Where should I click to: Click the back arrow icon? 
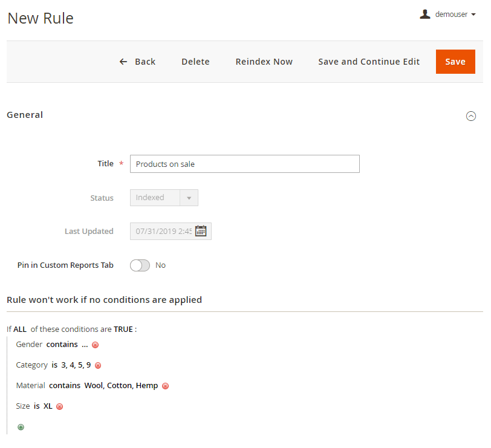[x=123, y=62]
